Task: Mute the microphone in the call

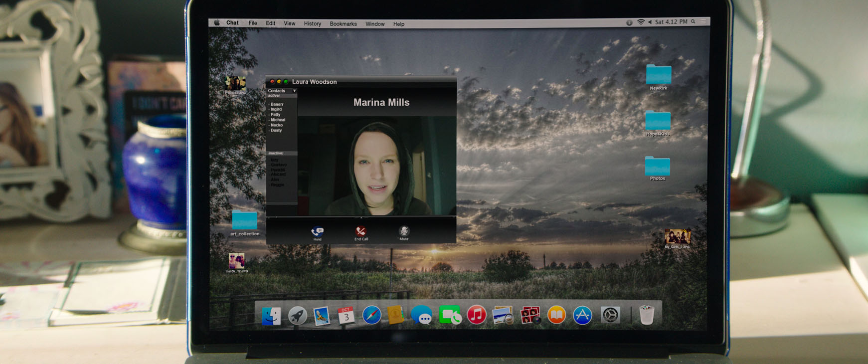Action: click(x=404, y=231)
